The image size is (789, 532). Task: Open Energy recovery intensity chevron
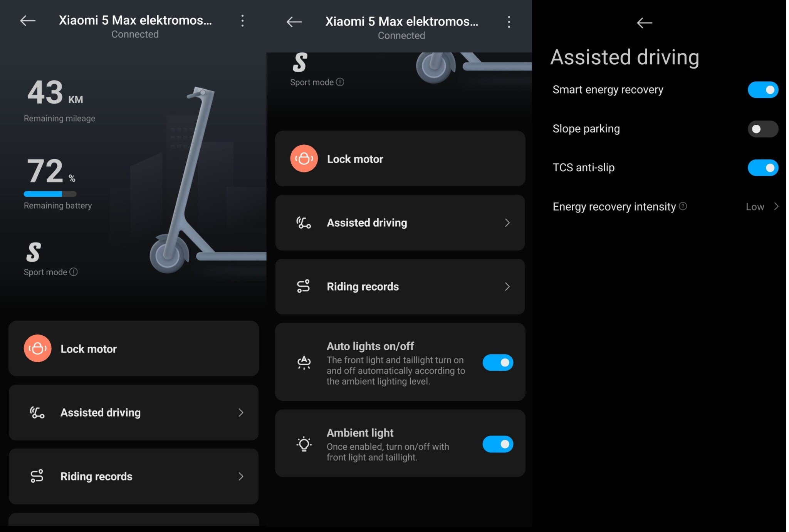pyautogui.click(x=776, y=207)
